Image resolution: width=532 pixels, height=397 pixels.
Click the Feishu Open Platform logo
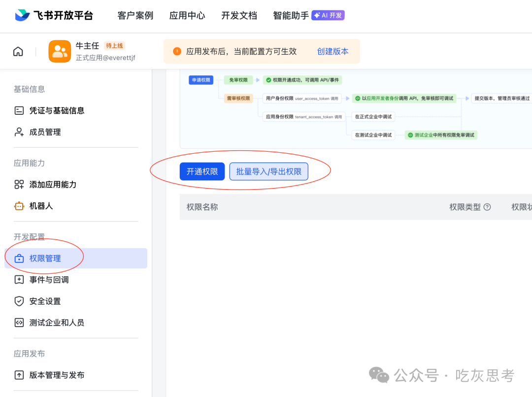pyautogui.click(x=54, y=15)
